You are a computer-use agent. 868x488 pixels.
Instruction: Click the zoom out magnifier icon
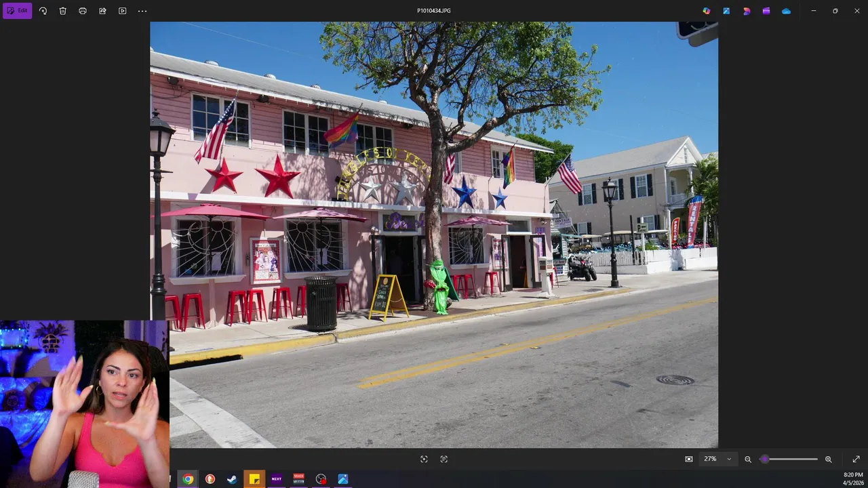tap(748, 459)
